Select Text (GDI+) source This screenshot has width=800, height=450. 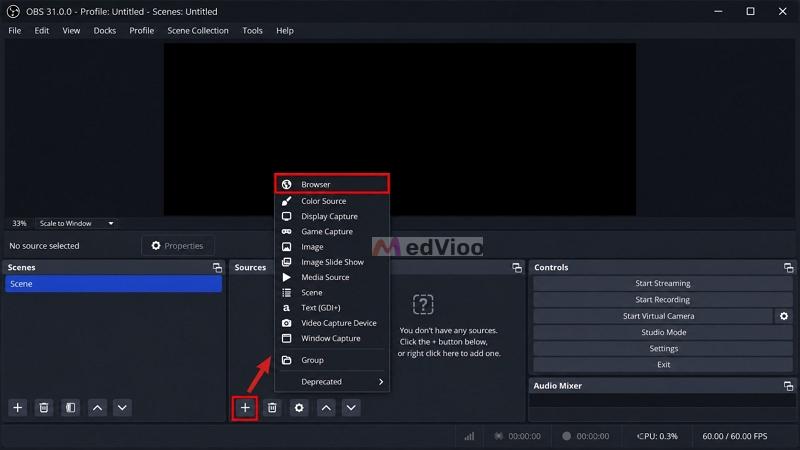[332, 308]
